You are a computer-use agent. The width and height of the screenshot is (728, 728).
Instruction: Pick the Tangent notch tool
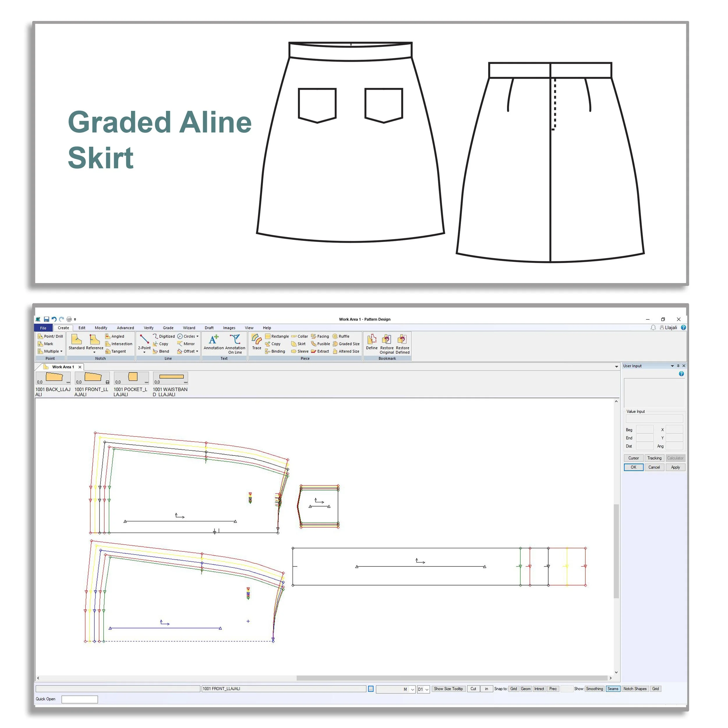116,351
